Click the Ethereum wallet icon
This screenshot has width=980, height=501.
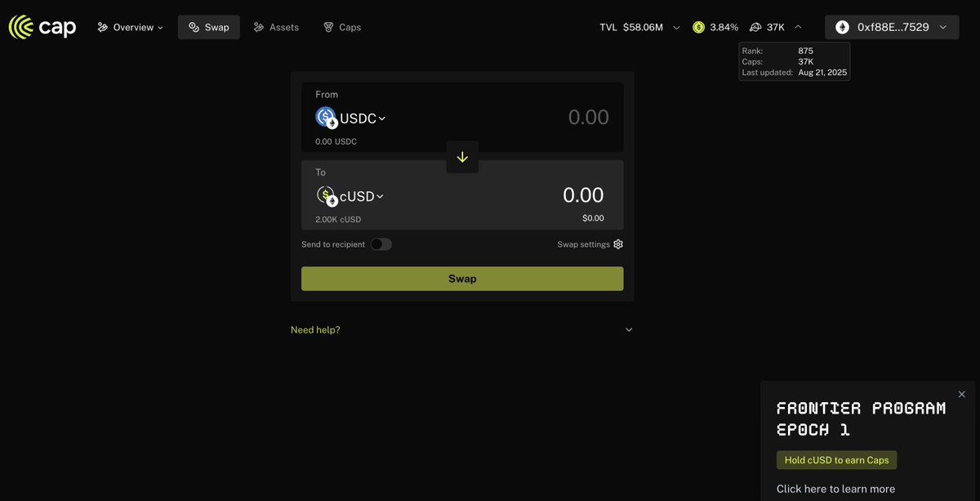tap(842, 27)
